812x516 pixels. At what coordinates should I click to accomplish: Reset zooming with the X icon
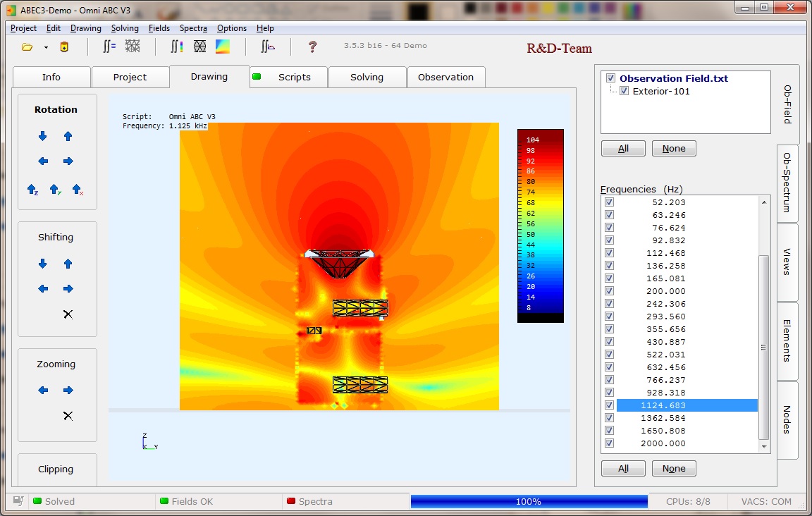coord(68,415)
